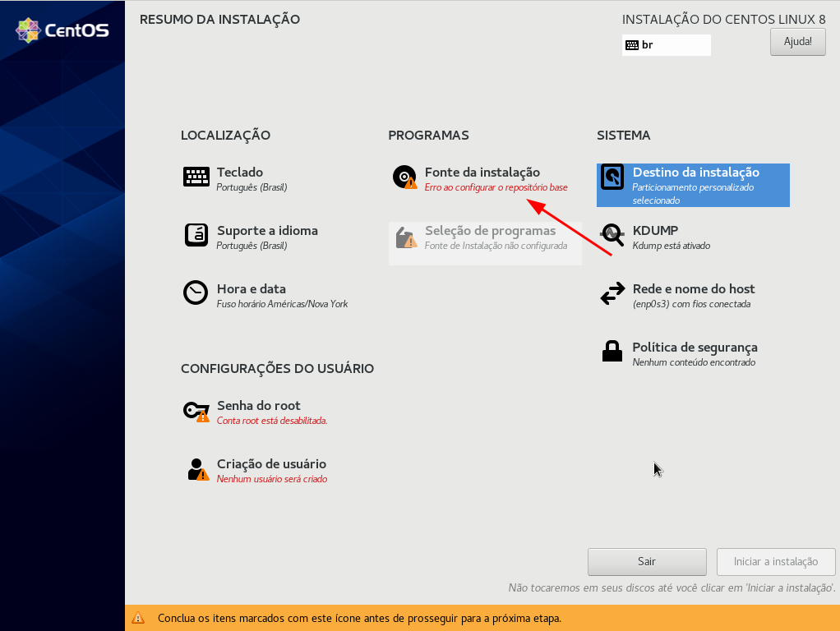Screen dimensions: 840x631
Task: Click the PROGRAMAS section heading
Action: (x=428, y=135)
